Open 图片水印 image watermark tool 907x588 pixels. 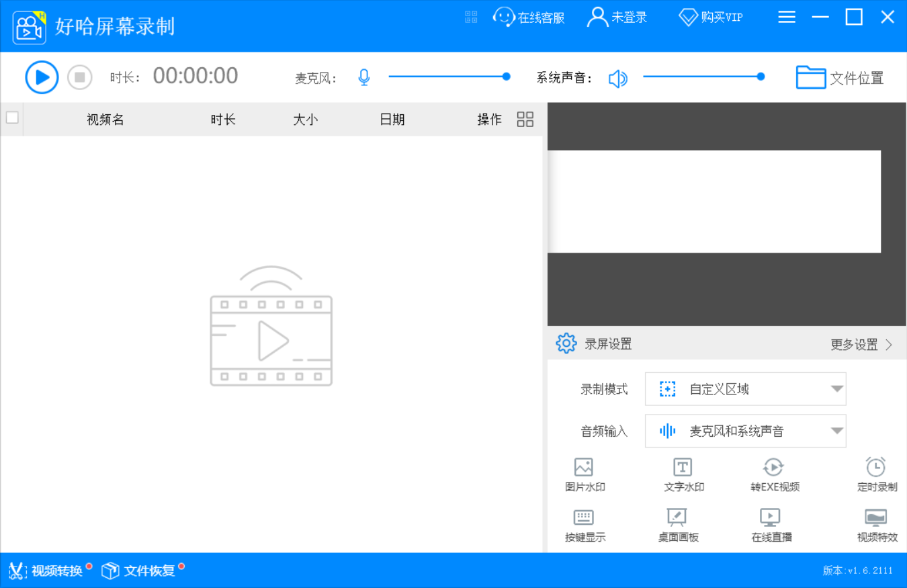point(585,474)
